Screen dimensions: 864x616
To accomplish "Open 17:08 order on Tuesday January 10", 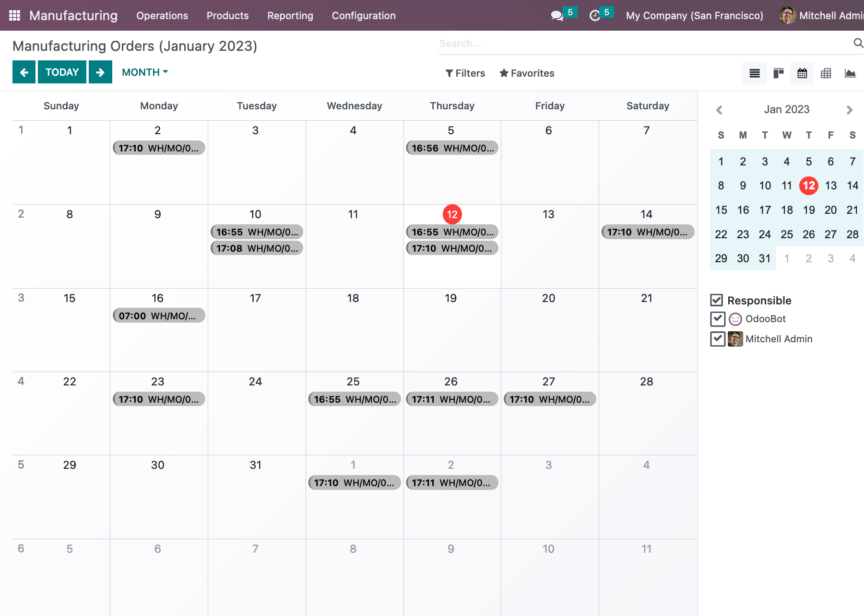I will point(257,248).
